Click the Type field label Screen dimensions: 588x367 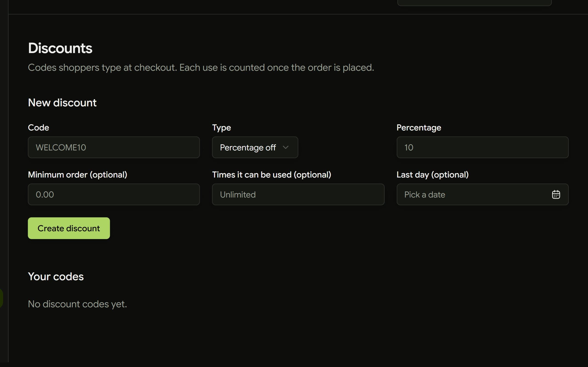coord(222,128)
